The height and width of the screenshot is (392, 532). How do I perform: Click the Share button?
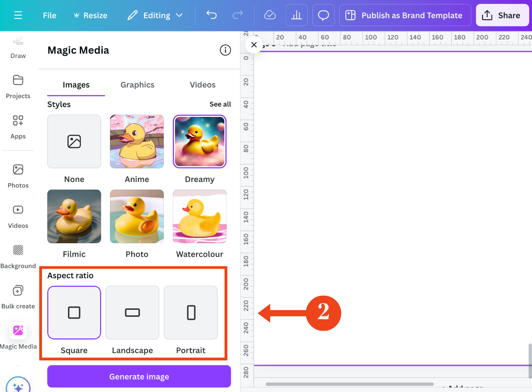point(502,15)
